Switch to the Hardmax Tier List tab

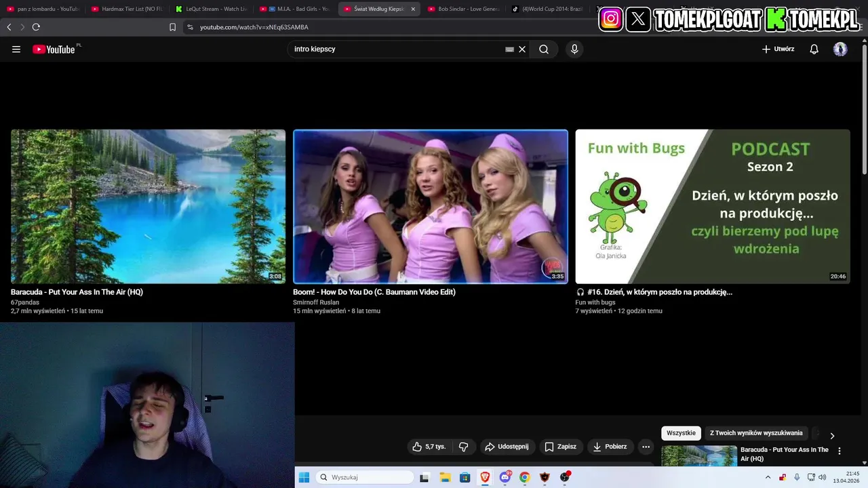127,9
